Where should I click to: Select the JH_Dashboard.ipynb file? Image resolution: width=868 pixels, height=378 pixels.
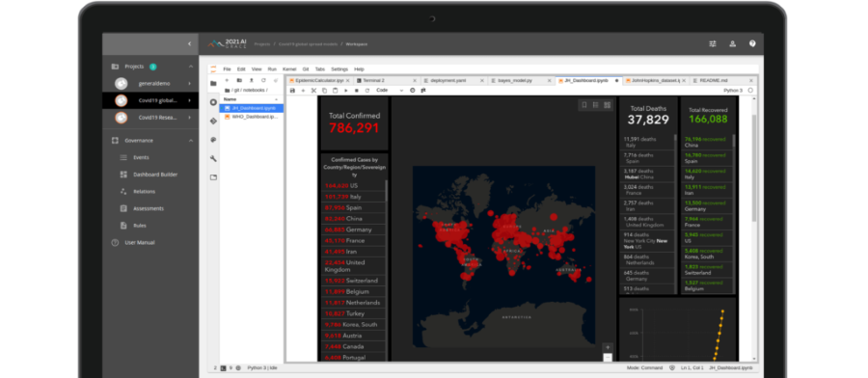click(253, 108)
